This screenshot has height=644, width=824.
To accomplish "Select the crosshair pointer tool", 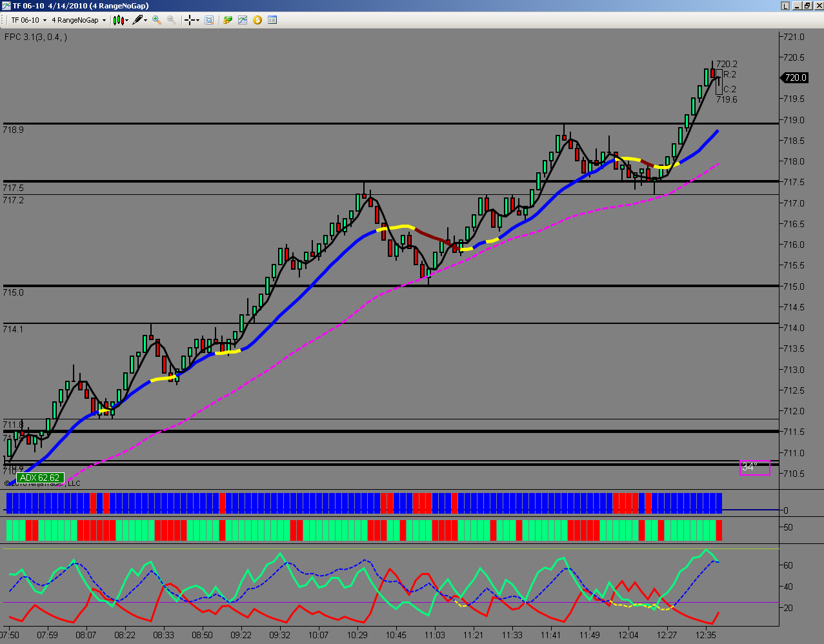I will coord(190,20).
